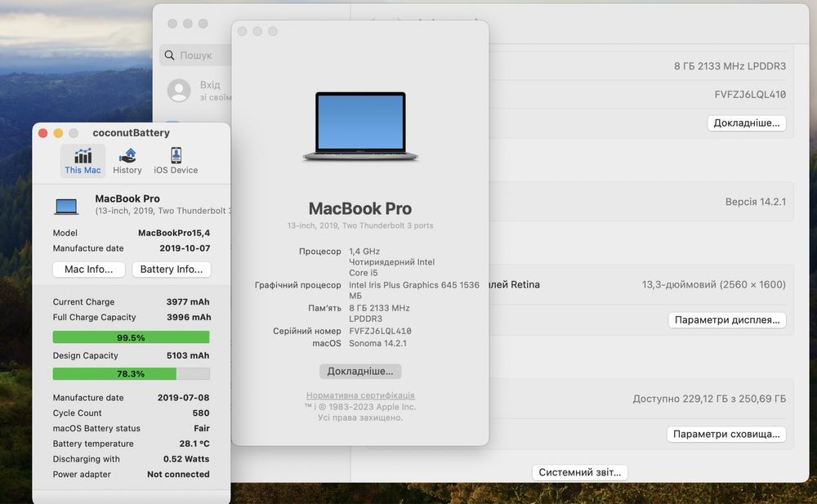Click the MacBookPro15,4 model value

tap(173, 233)
